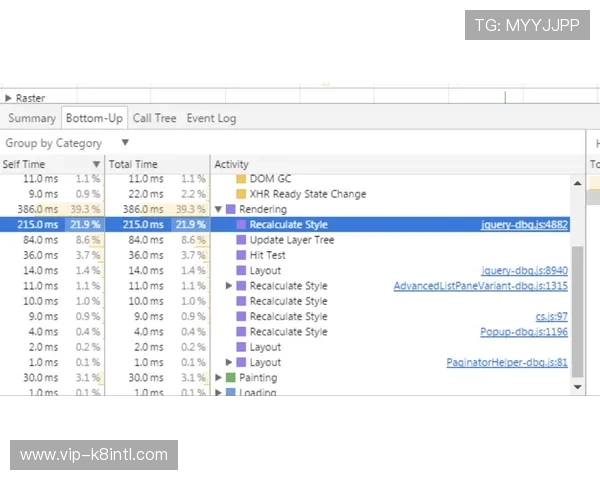Click the vertical scrollbar thumb in activity list
The height and width of the screenshot is (480, 600).
(577, 300)
